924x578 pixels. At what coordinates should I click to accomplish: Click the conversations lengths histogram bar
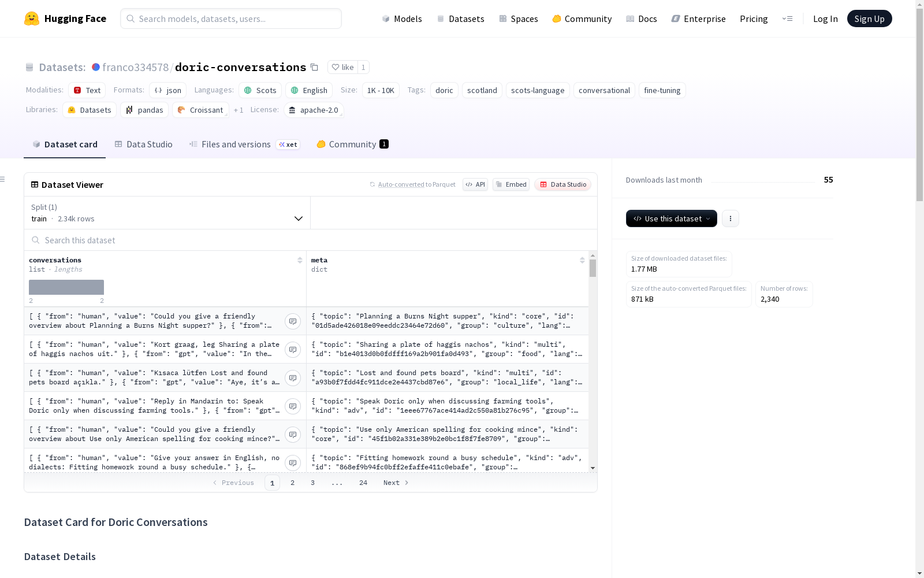point(66,287)
